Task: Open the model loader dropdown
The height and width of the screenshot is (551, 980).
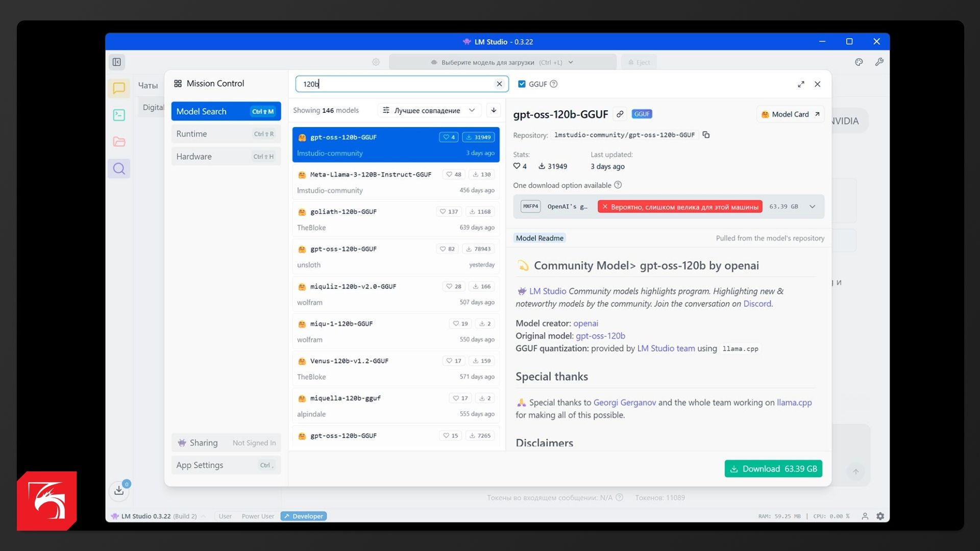Action: click(502, 62)
